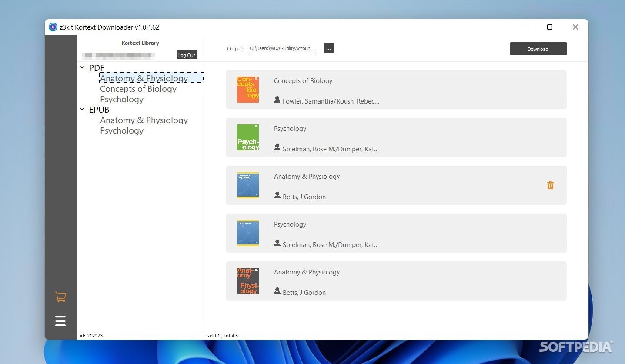Collapse the PDF tree group
The width and height of the screenshot is (625, 364).
(x=82, y=67)
